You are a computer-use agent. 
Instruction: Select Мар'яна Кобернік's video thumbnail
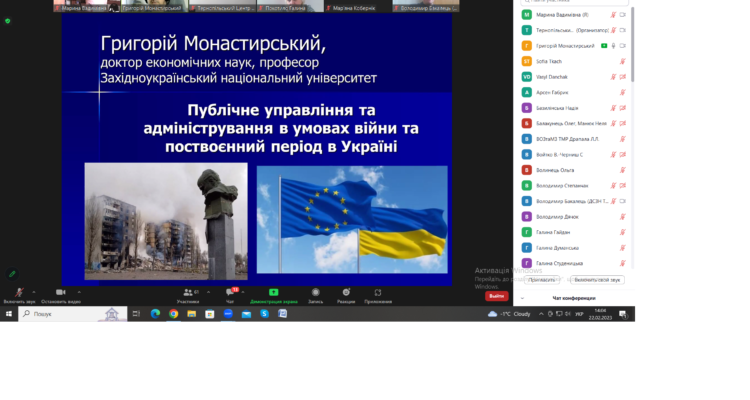click(358, 6)
